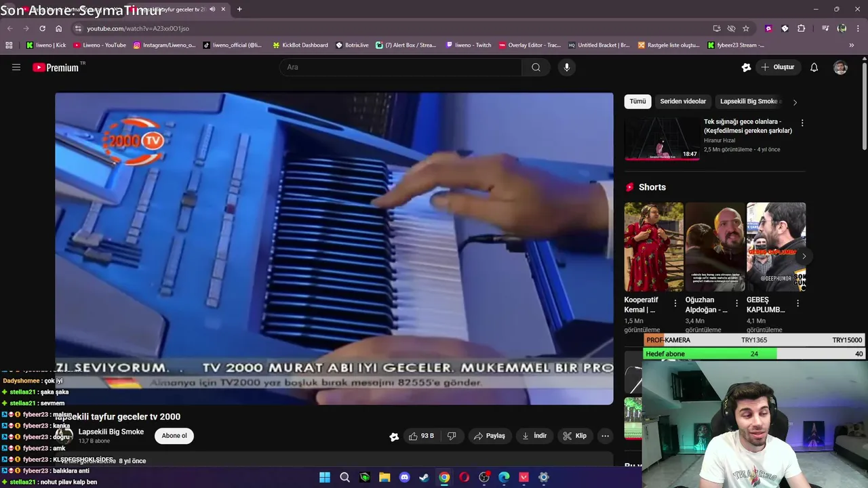The height and width of the screenshot is (488, 868).
Task: Open options menu for Tek sığınağı gece olanlara video
Action: [x=802, y=123]
